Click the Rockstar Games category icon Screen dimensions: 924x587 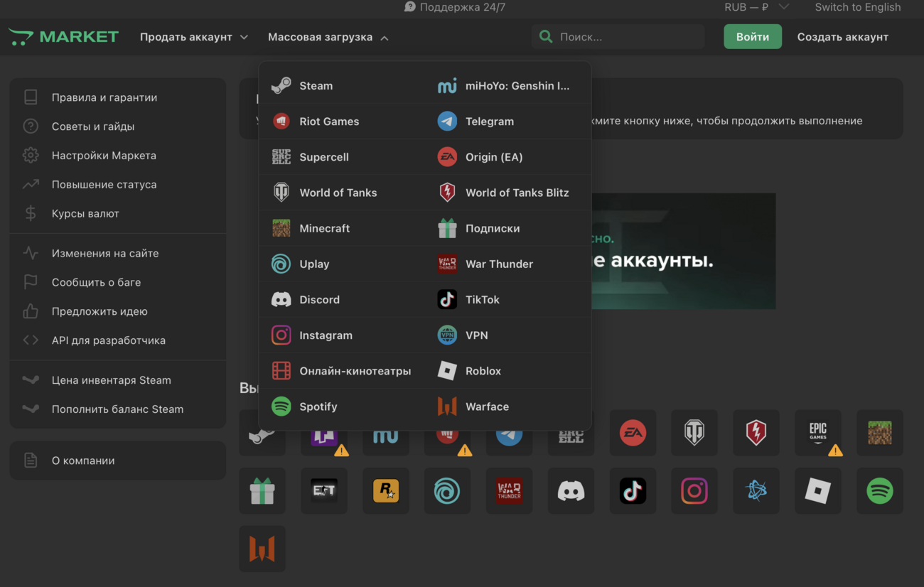pyautogui.click(x=386, y=490)
